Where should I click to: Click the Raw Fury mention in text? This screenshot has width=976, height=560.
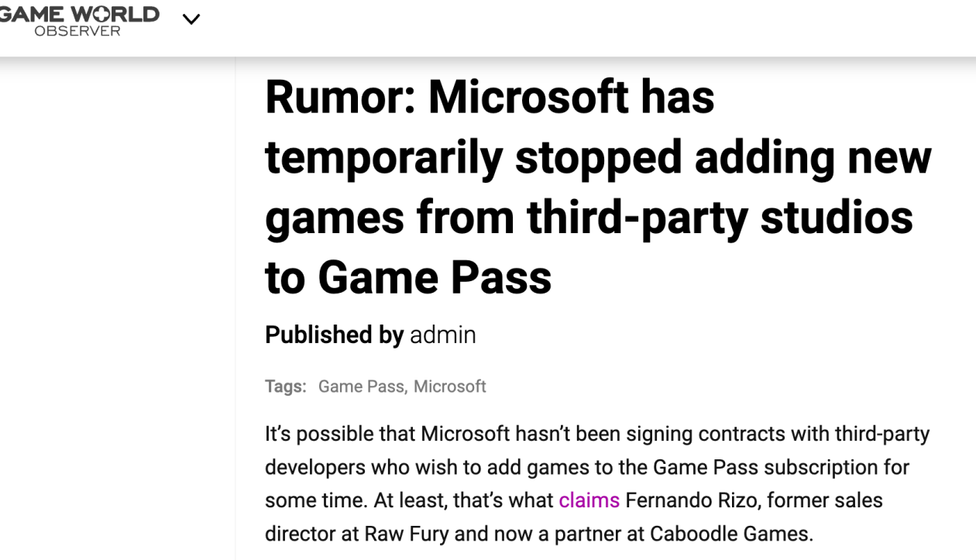click(400, 534)
